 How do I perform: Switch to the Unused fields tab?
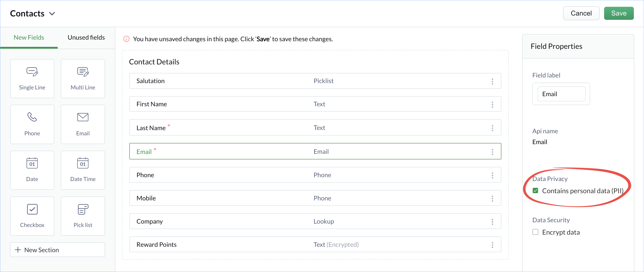(x=86, y=37)
